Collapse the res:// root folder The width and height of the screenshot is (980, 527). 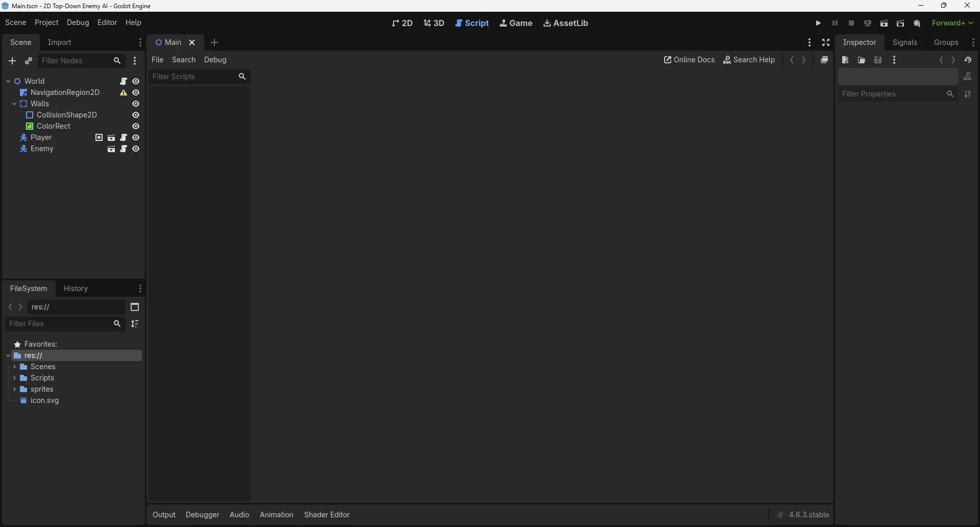tap(8, 355)
